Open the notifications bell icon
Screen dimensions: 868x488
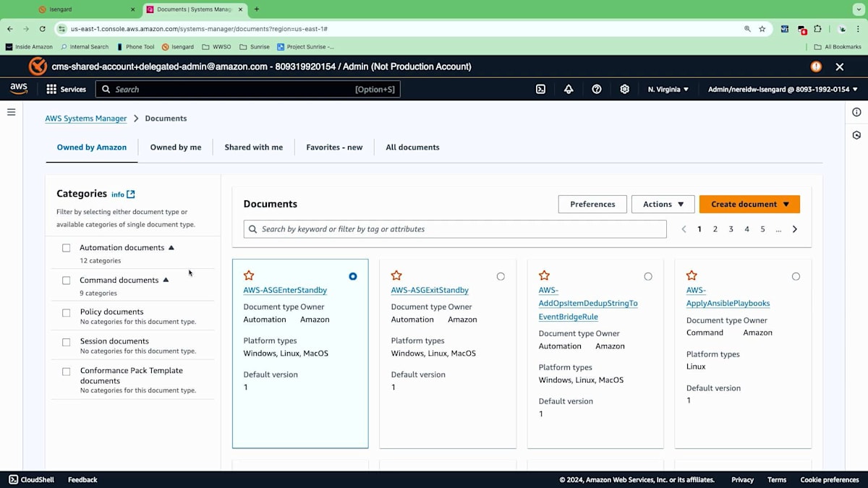[x=569, y=89]
